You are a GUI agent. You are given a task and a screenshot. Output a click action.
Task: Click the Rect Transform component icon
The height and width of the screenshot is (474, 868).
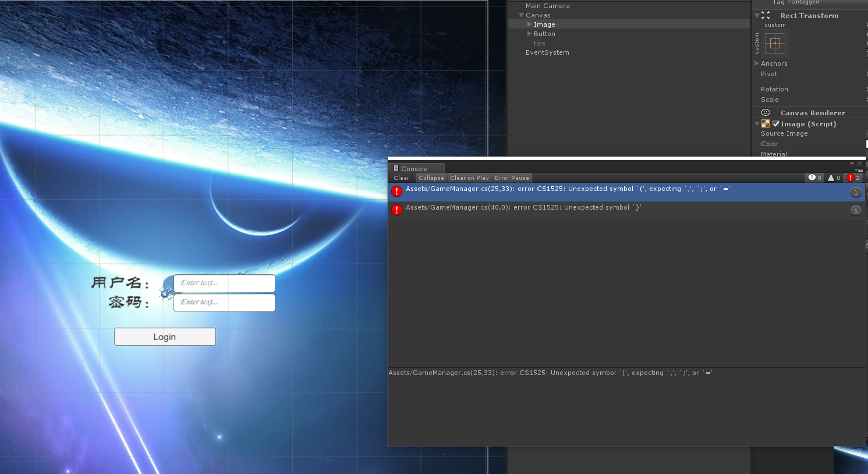coord(766,16)
